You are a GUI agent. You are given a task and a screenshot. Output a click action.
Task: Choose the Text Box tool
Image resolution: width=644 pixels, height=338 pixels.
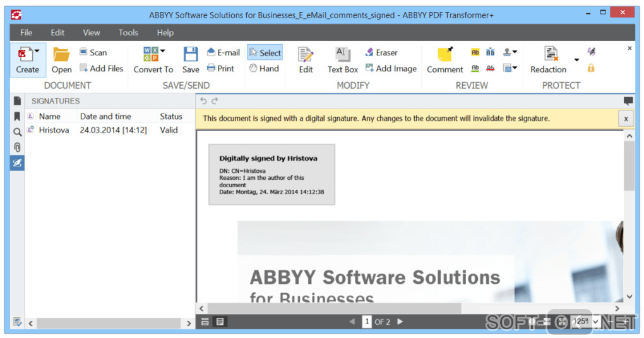[x=343, y=60]
